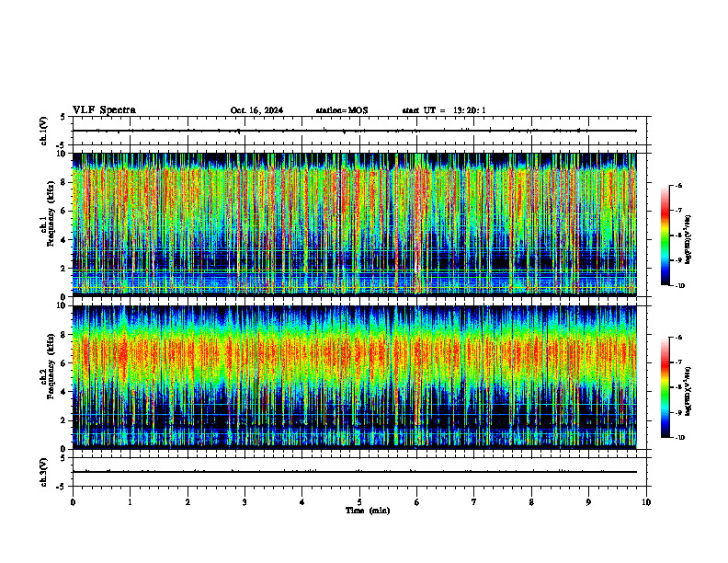Click the "Time (min)" axis label
728x563 pixels.
pos(368,511)
